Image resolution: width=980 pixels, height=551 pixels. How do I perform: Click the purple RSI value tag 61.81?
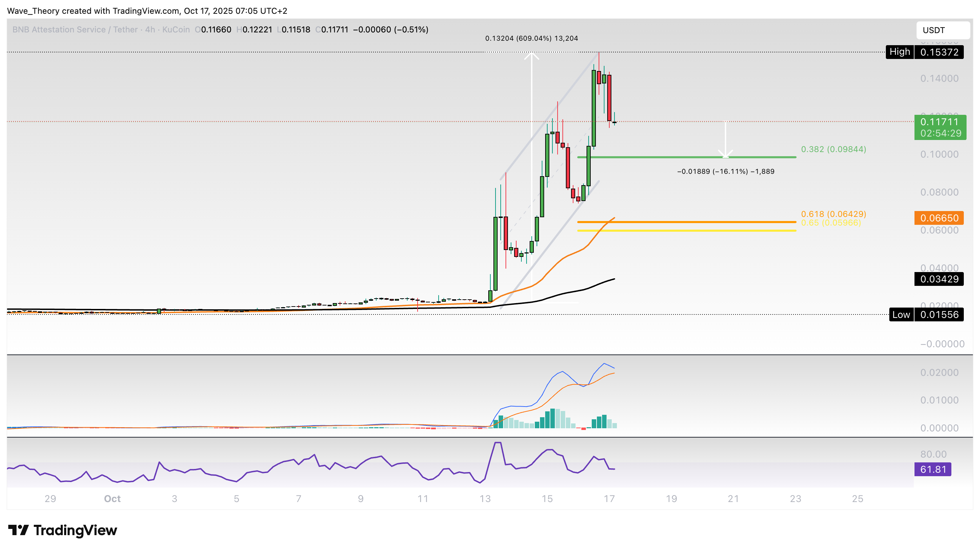pyautogui.click(x=932, y=469)
